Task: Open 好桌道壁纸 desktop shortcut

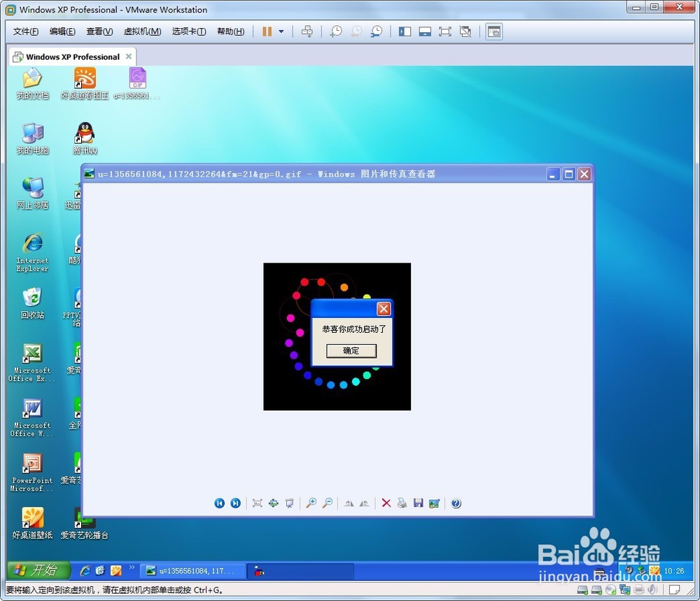Action: tap(32, 524)
